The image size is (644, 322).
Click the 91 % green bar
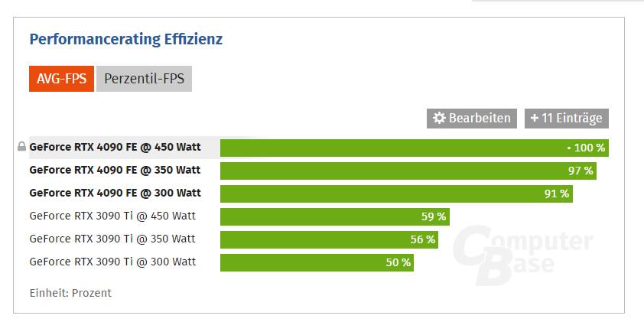(x=396, y=194)
